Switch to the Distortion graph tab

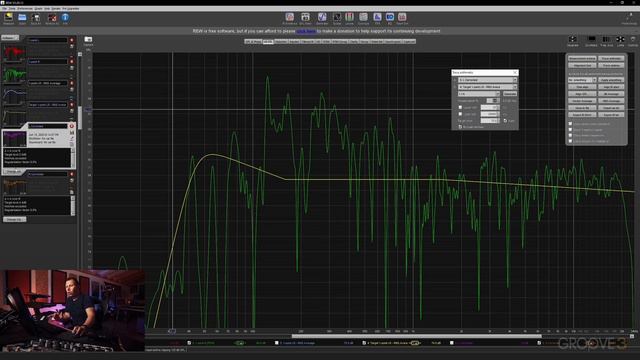(281, 41)
